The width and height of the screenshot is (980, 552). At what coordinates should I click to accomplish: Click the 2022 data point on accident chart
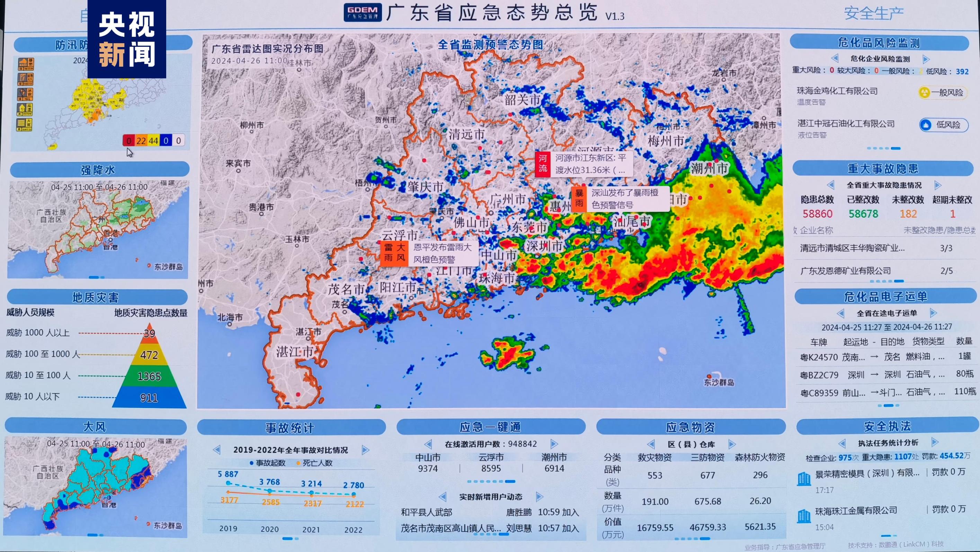[354, 495]
